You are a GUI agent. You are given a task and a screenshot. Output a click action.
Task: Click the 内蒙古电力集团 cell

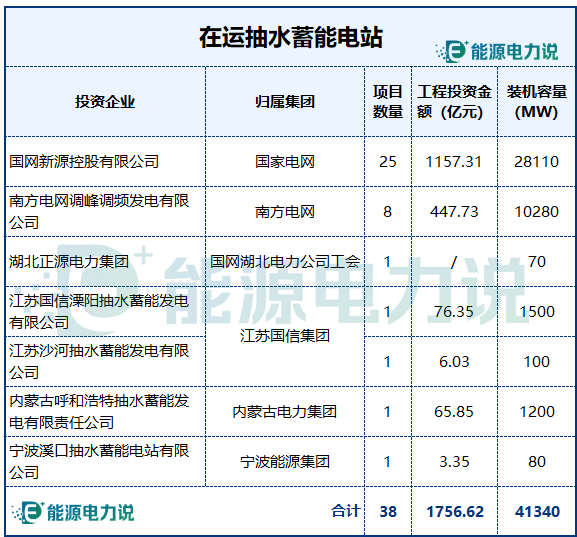(285, 411)
